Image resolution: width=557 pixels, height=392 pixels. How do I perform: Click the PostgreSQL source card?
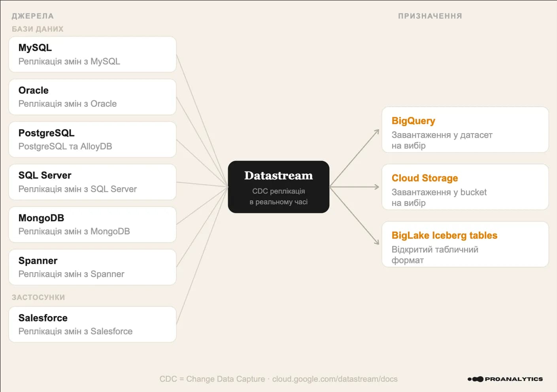(92, 139)
